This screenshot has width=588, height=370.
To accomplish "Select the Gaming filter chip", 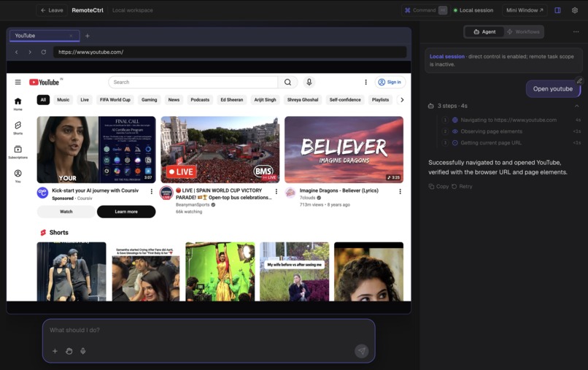I will point(150,100).
